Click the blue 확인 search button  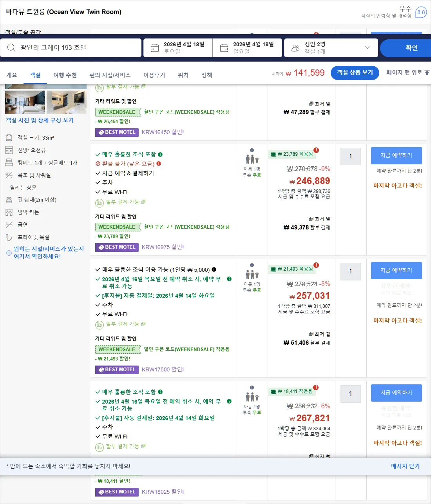click(x=406, y=48)
